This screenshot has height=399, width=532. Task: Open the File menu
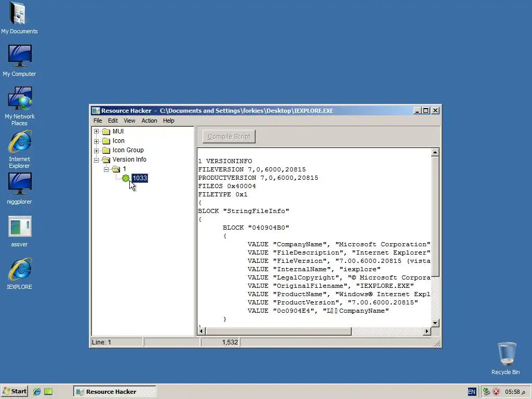pyautogui.click(x=98, y=121)
